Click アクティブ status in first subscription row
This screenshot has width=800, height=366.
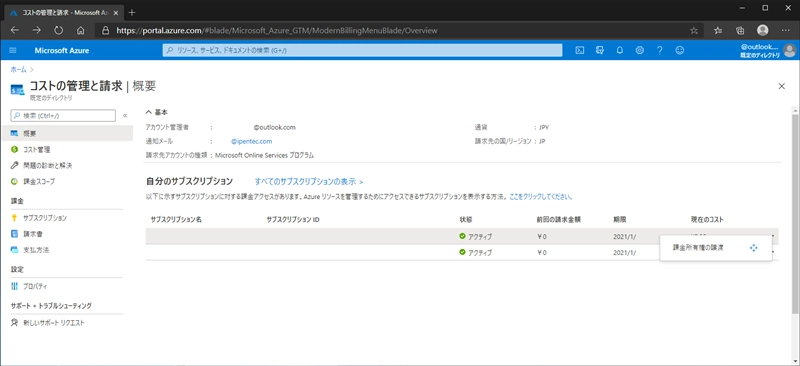[476, 236]
